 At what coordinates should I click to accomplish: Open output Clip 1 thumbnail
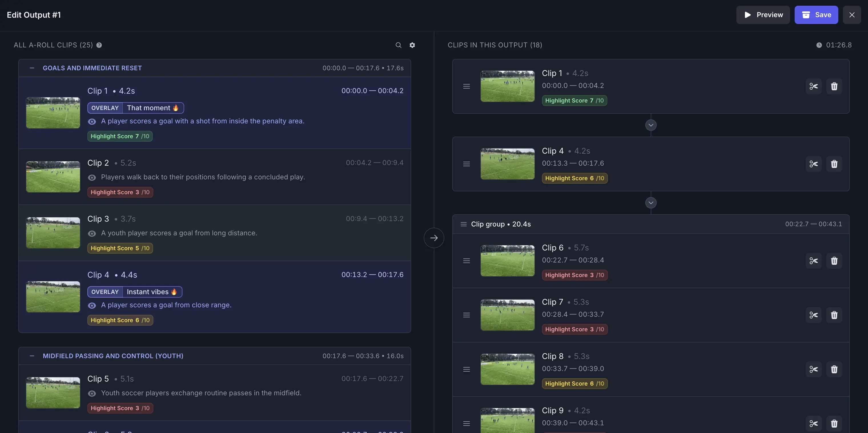pos(507,86)
